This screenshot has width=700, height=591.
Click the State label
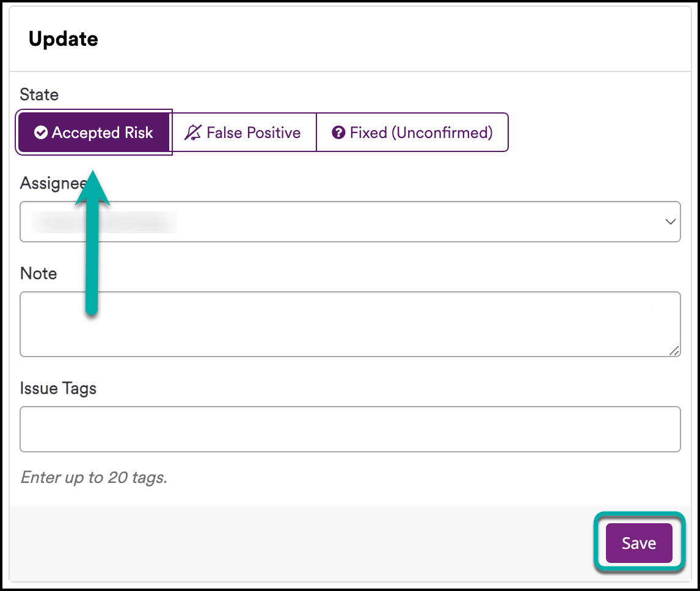pos(39,95)
